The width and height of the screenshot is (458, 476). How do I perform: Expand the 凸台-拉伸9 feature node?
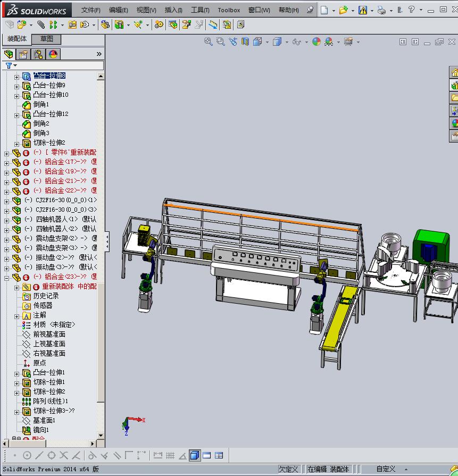click(x=16, y=86)
